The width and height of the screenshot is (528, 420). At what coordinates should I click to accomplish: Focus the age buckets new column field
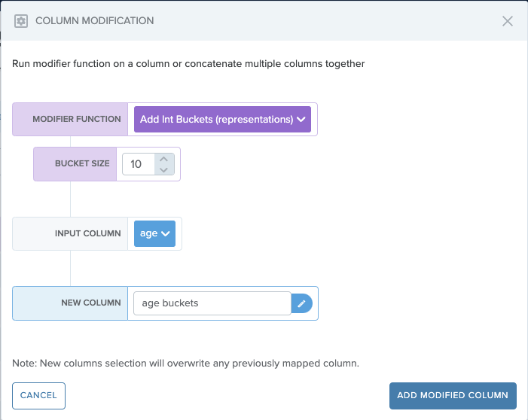tap(212, 303)
